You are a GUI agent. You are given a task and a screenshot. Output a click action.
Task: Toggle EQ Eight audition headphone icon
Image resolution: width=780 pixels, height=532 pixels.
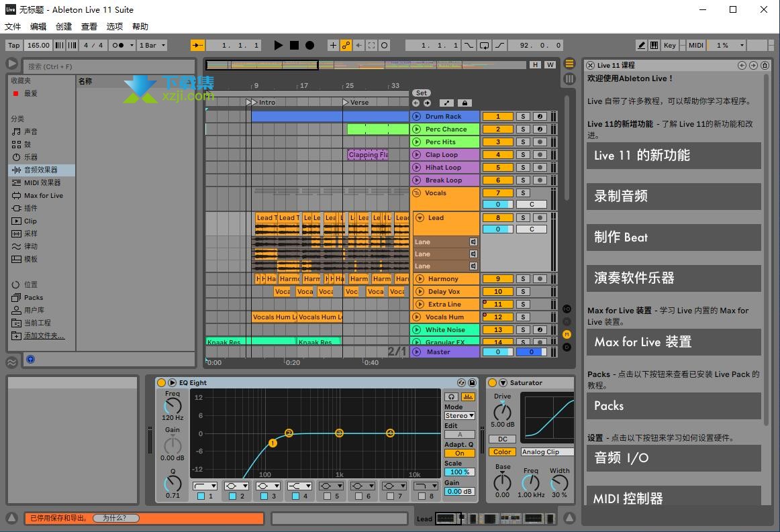451,396
